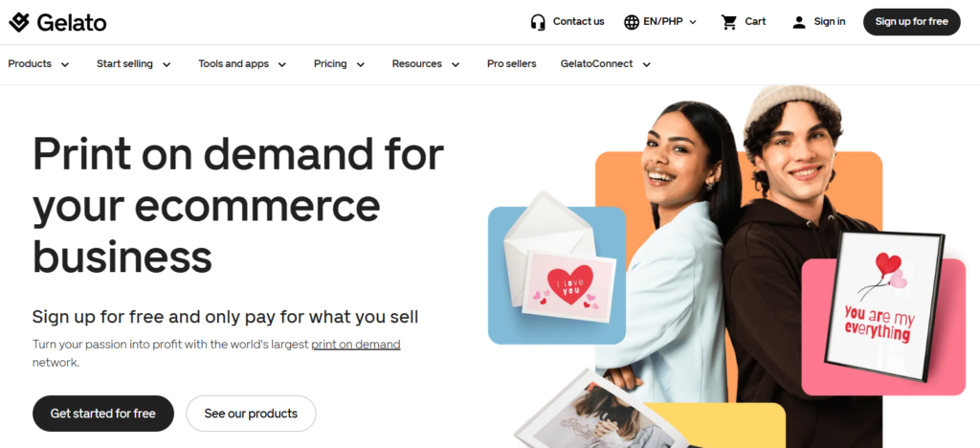Follow the print on demand link
This screenshot has height=448, width=980.
(x=356, y=345)
